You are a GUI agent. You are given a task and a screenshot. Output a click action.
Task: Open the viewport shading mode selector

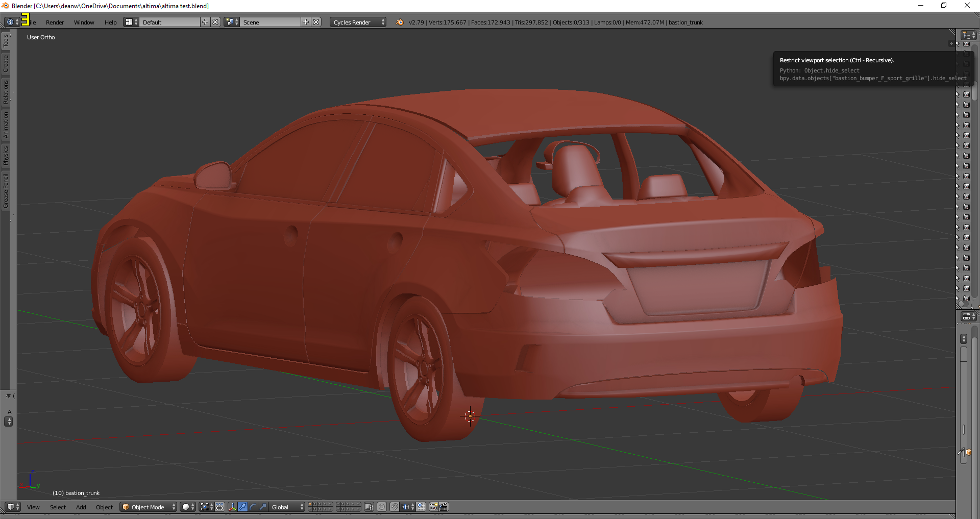[x=188, y=507]
